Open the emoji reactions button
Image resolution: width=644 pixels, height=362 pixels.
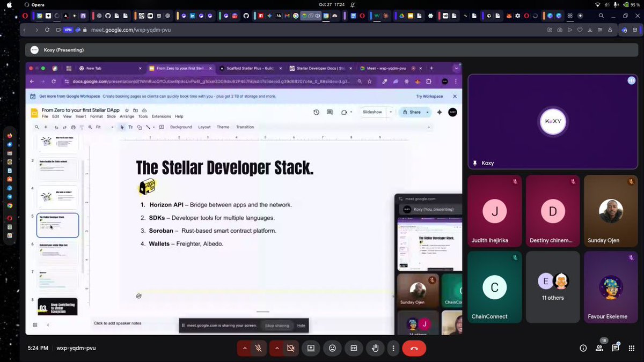pyautogui.click(x=332, y=348)
